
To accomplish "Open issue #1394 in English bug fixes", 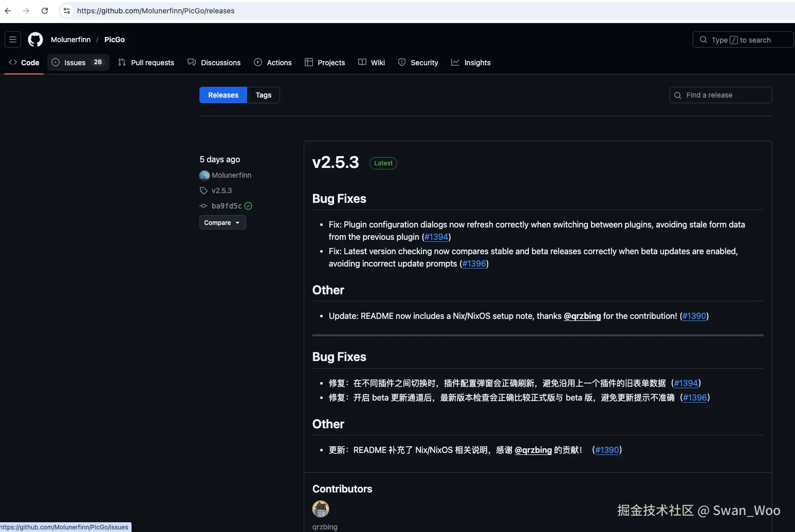I will coord(436,237).
